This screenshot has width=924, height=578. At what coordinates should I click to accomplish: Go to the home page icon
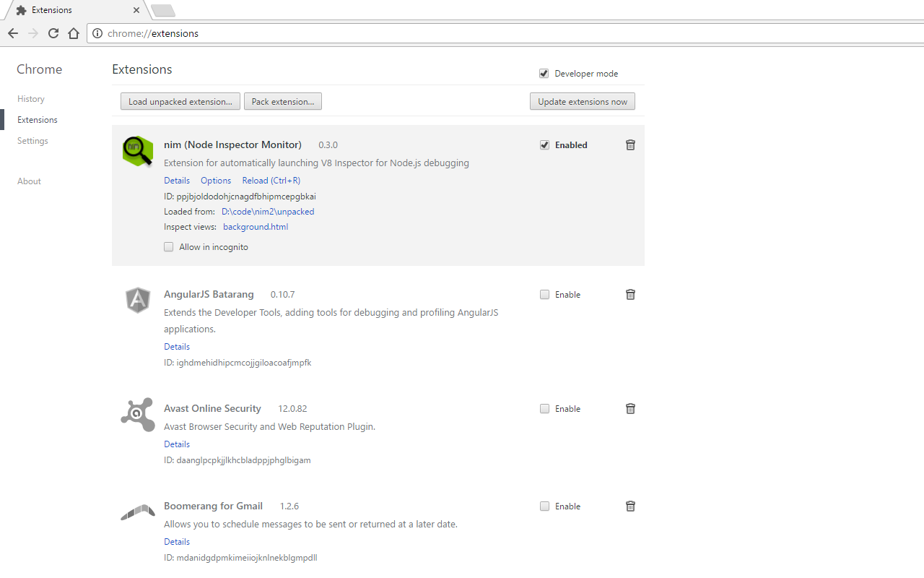point(74,33)
